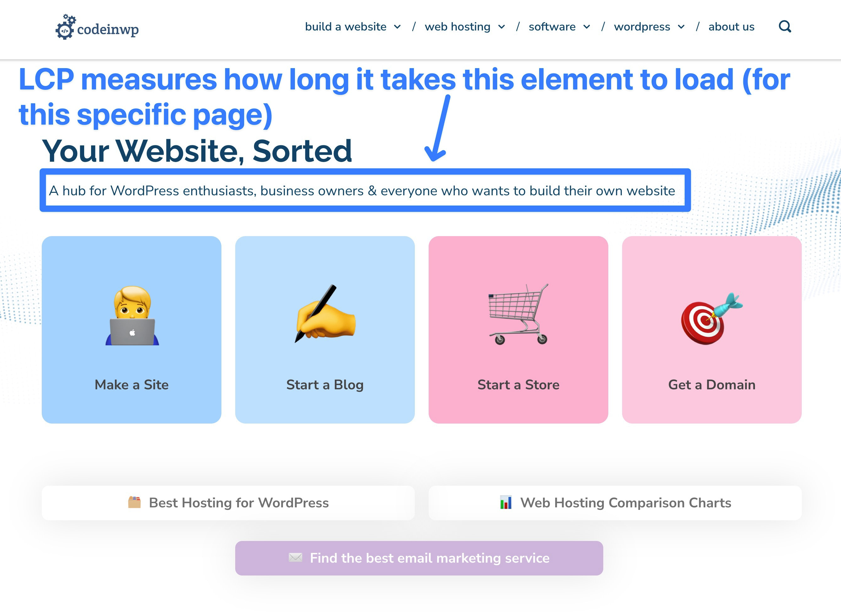Open the wordpress menu chevron
The height and width of the screenshot is (616, 841).
coord(682,26)
